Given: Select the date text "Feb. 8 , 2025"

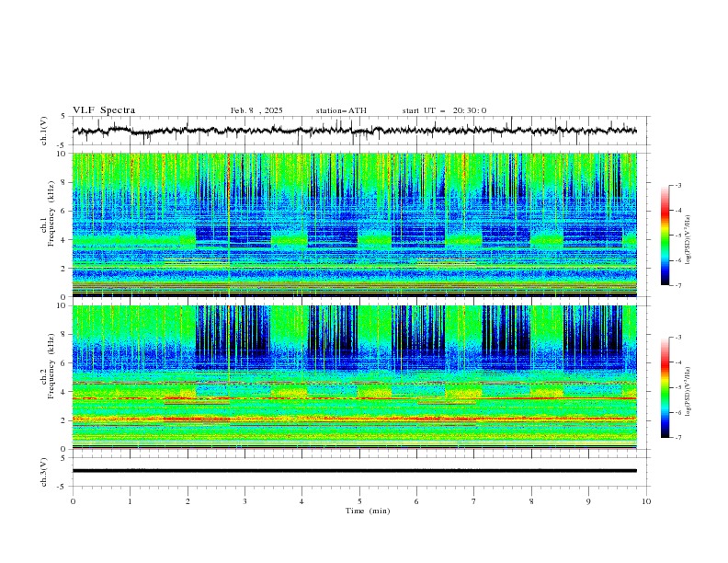Looking at the screenshot, I should [256, 110].
